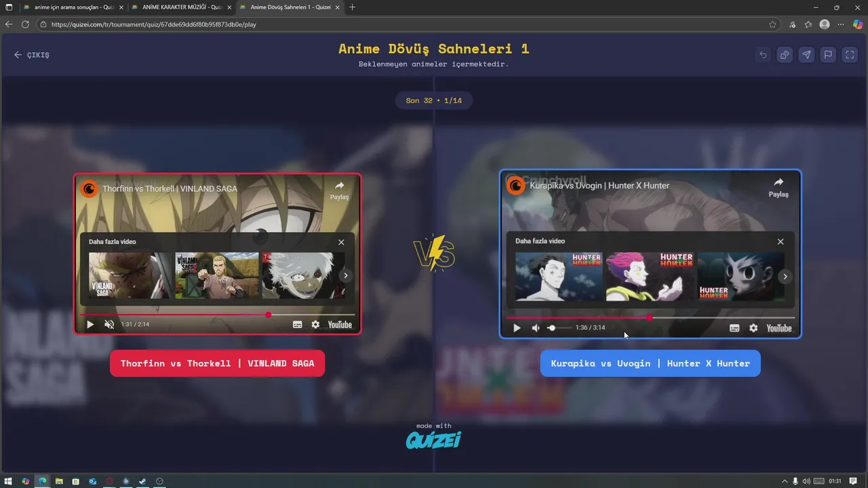Open File Explorer from taskbar
Viewport: 868px width, 488px height.
[x=59, y=481]
